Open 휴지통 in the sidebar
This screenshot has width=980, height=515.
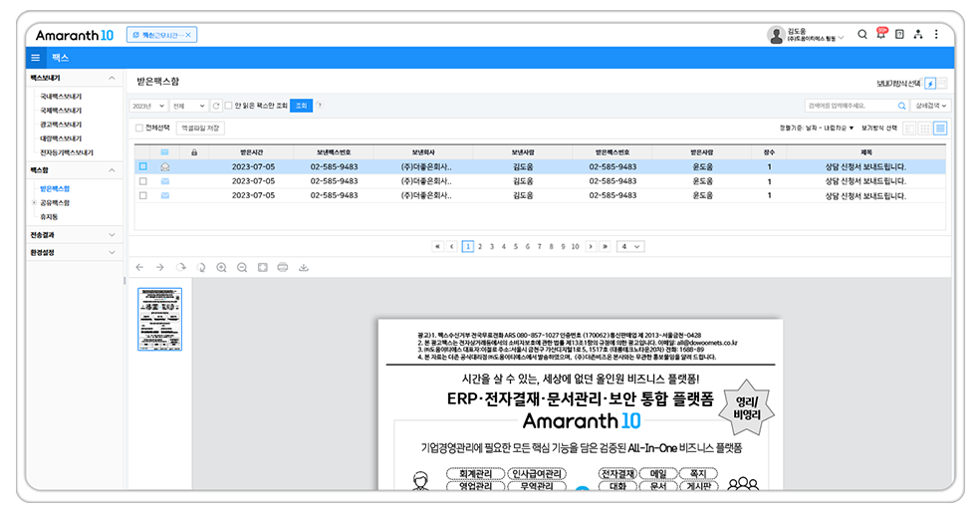click(49, 217)
